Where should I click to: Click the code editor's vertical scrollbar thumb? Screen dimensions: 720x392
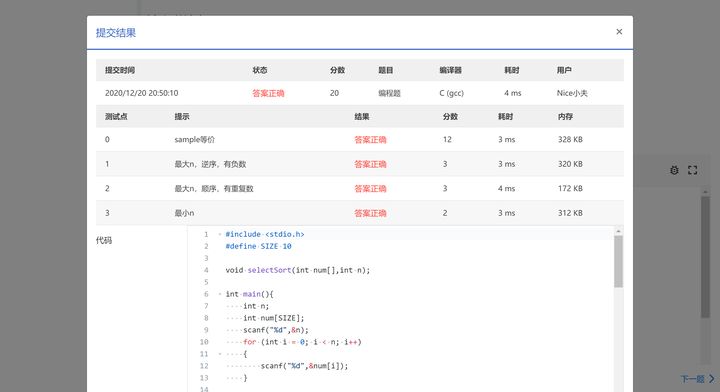tap(618, 262)
